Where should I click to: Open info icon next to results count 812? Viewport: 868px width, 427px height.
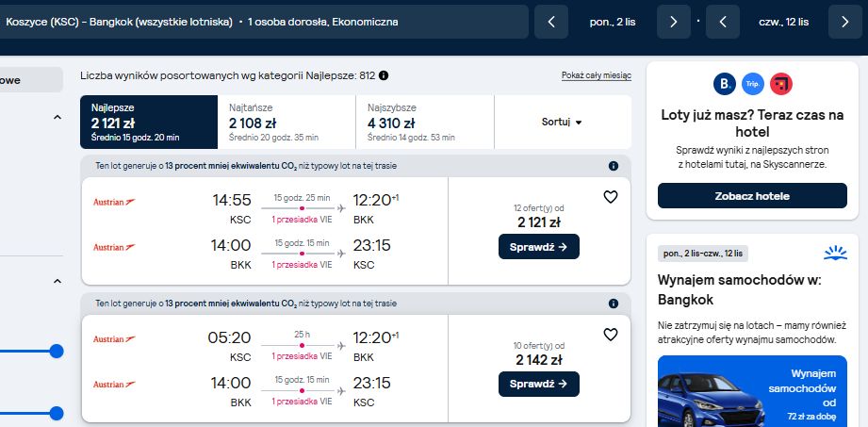383,75
